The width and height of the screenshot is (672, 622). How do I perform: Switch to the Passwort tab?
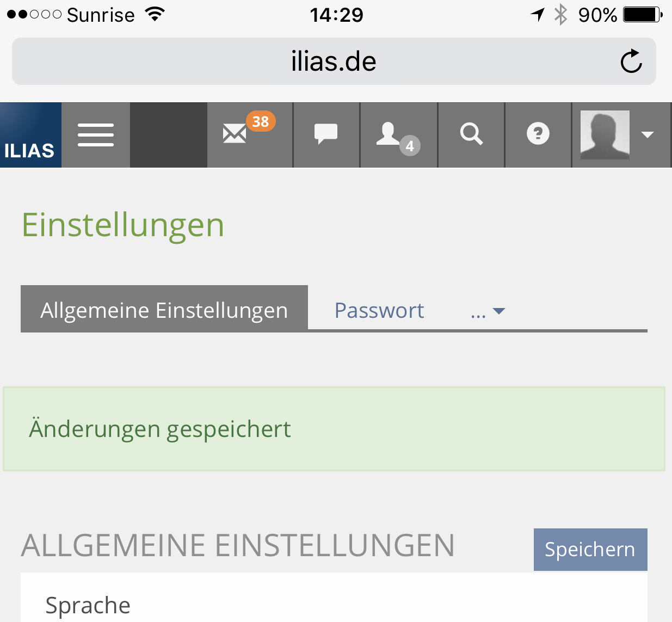pos(379,310)
